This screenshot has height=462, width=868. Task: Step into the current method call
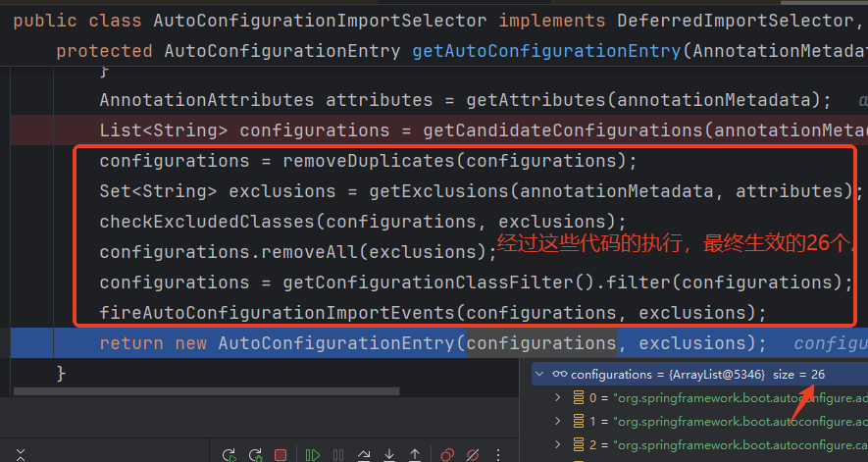[390, 454]
